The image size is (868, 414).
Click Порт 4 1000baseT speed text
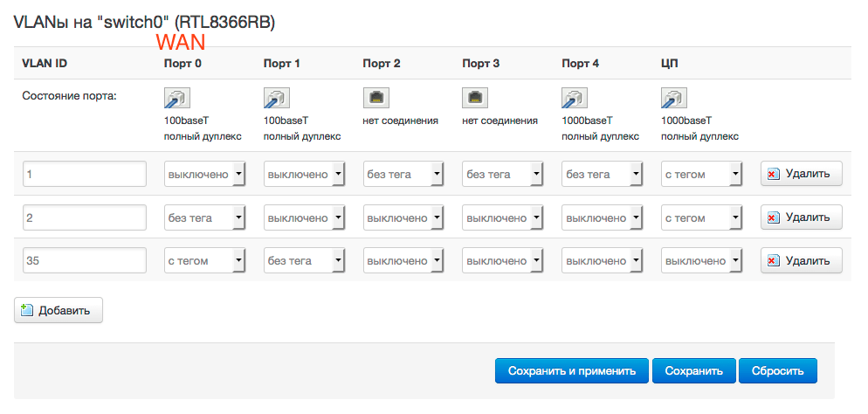(x=587, y=121)
